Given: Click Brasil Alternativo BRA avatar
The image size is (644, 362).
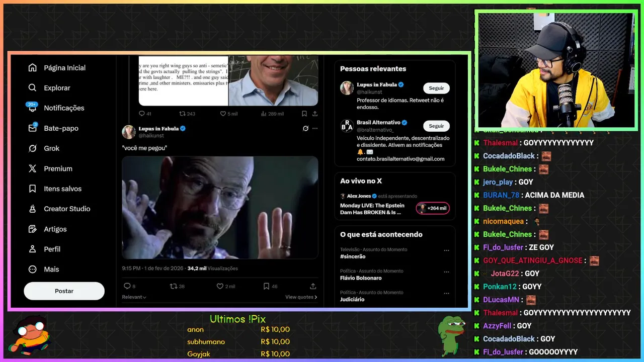Looking at the screenshot, I should click(347, 126).
